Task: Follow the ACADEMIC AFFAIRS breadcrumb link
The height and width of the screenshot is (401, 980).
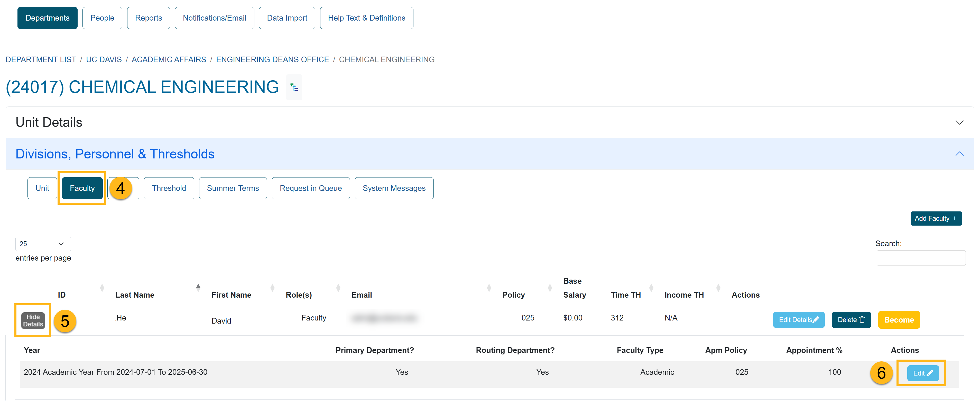Action: click(169, 59)
